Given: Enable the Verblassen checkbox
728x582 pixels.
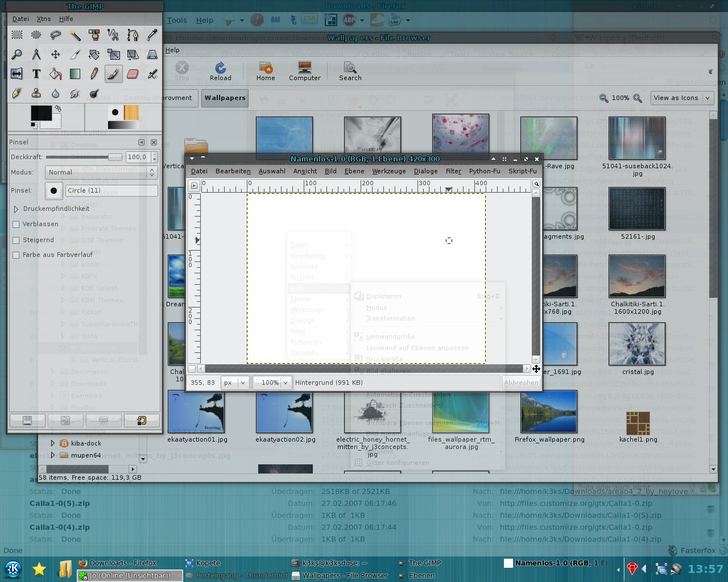Looking at the screenshot, I should pos(16,225).
